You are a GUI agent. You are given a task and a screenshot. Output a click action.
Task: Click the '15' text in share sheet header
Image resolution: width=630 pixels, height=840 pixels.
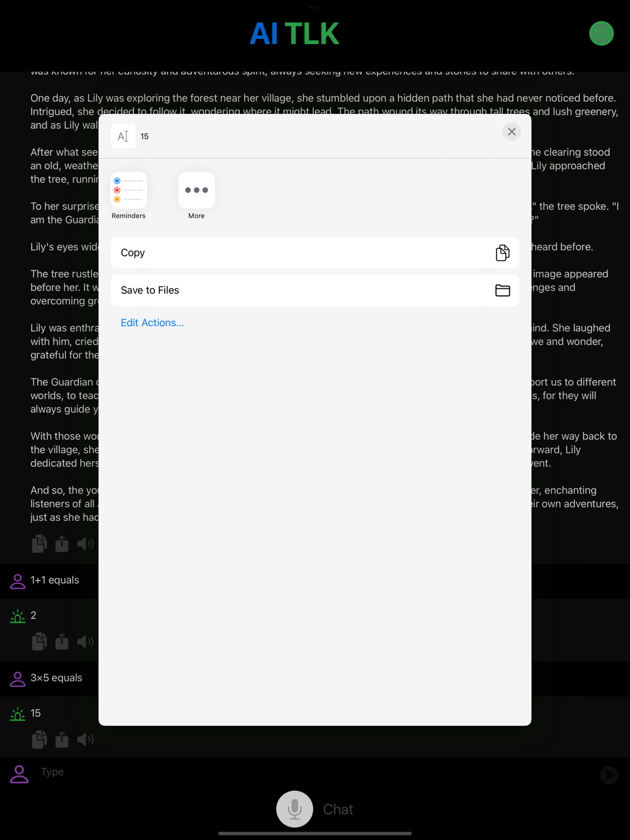point(144,136)
